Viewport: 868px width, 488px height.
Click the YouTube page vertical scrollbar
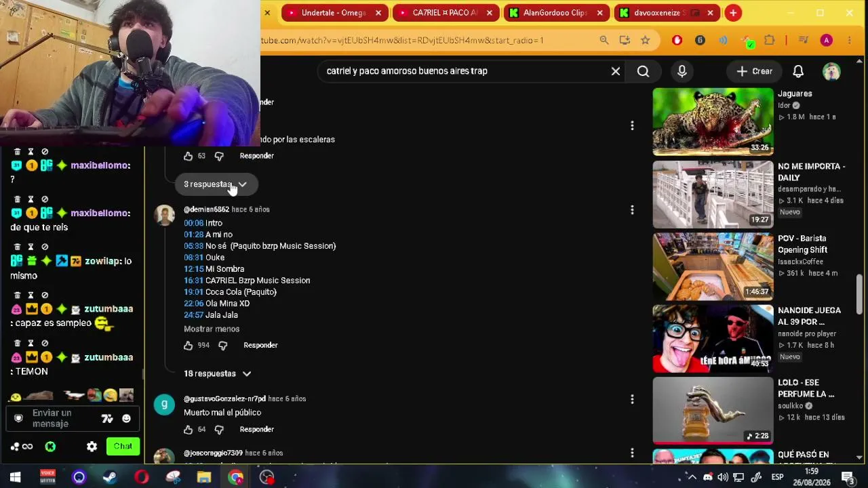860,294
